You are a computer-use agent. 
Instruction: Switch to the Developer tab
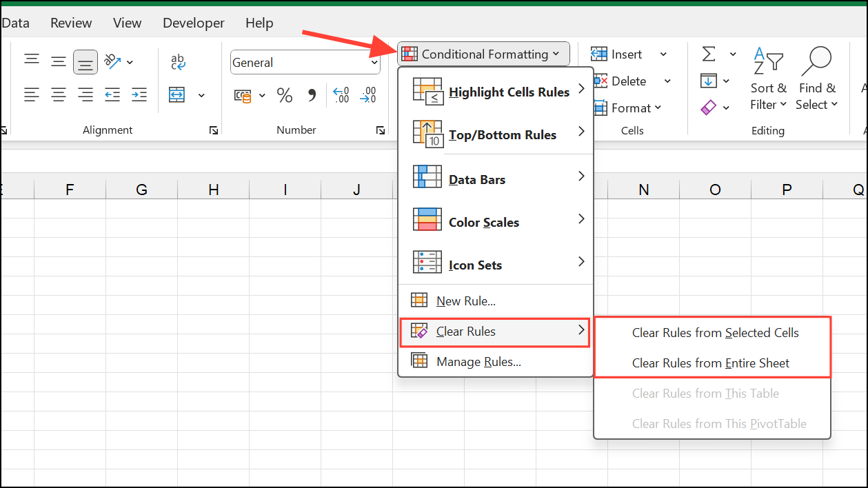tap(193, 23)
